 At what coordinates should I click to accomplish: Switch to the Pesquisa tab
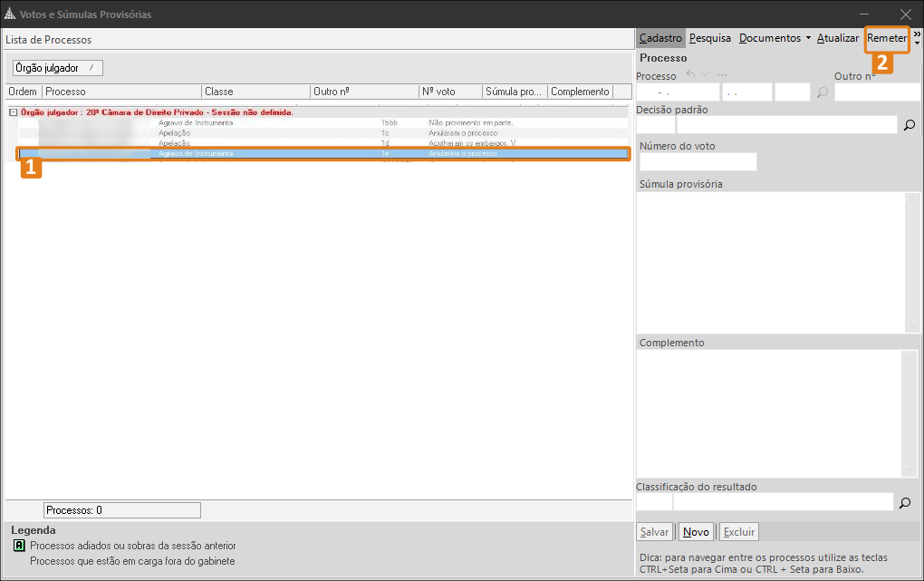coord(710,38)
